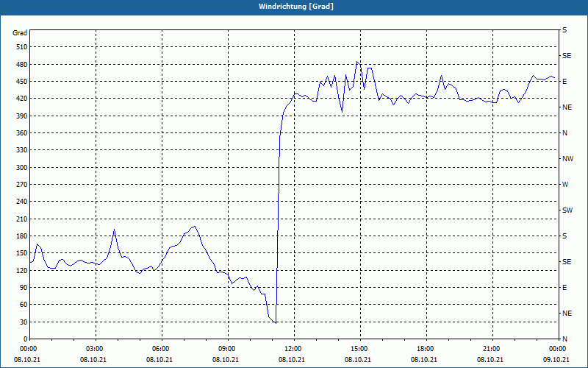Select the 08.10.21 date under 03:00
Image resolution: width=588 pixels, height=368 pixels.
coord(93,359)
